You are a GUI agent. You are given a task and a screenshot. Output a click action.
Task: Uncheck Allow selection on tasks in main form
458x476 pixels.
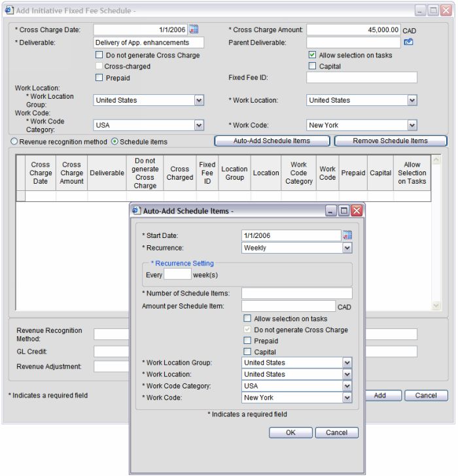tap(312, 56)
